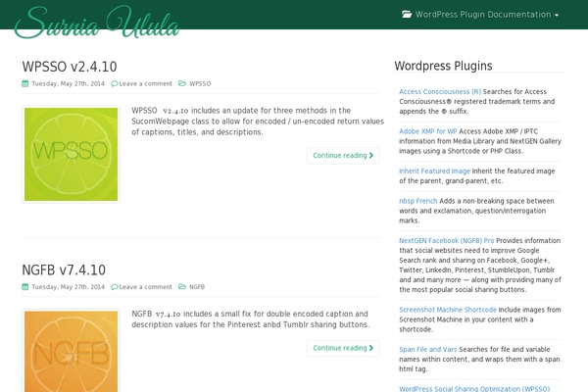Open the Span File and Vars plugin link
Screen dimensions: 588x392
click(428, 349)
